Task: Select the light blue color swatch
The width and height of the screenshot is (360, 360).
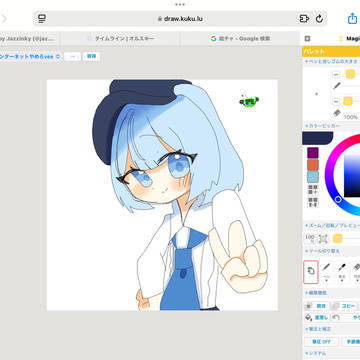Action: tap(313, 177)
